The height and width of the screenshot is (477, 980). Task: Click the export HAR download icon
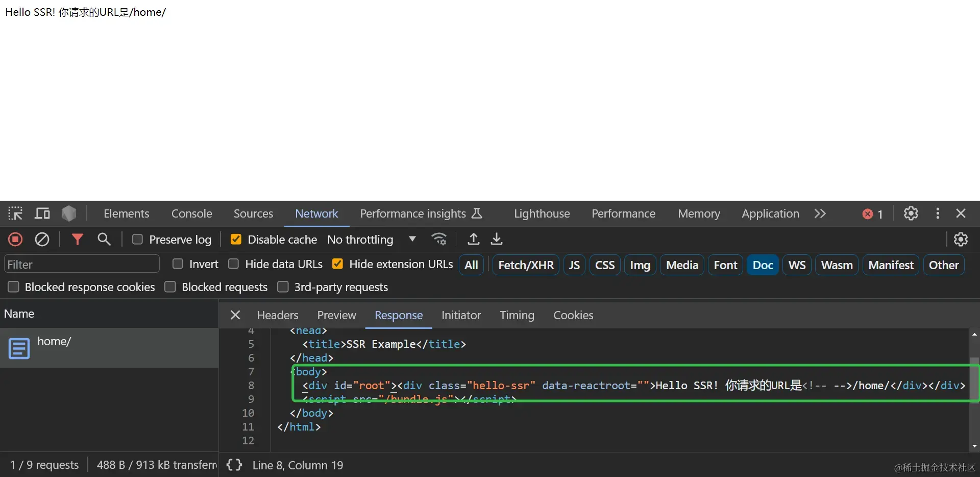(497, 240)
